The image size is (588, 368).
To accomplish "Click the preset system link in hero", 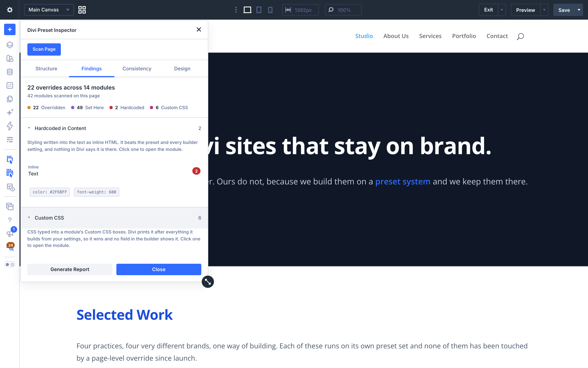I will (x=403, y=182).
